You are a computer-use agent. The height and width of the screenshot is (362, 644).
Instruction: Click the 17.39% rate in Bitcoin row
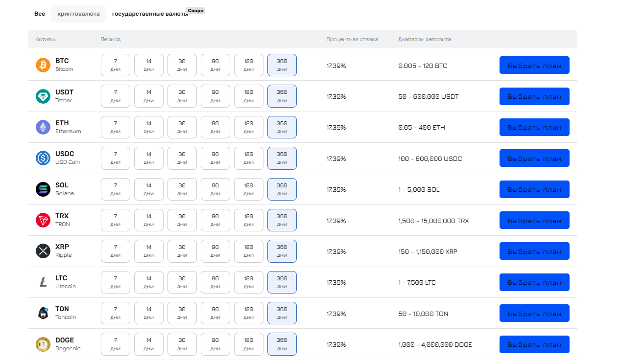[x=336, y=66]
